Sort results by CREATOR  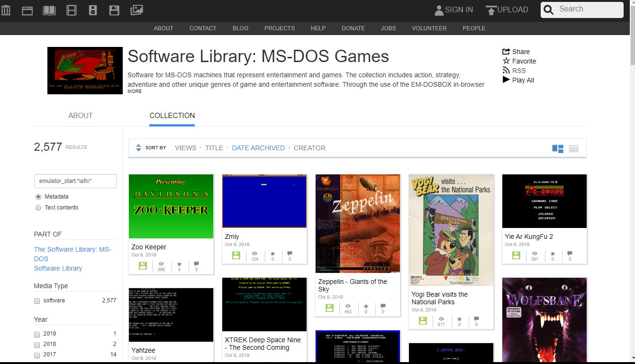(309, 148)
